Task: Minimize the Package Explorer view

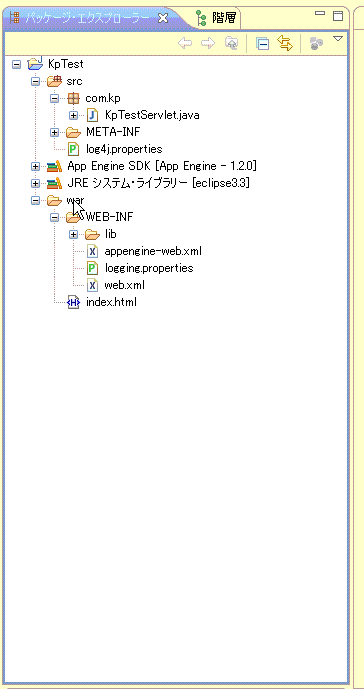Action: [x=320, y=14]
